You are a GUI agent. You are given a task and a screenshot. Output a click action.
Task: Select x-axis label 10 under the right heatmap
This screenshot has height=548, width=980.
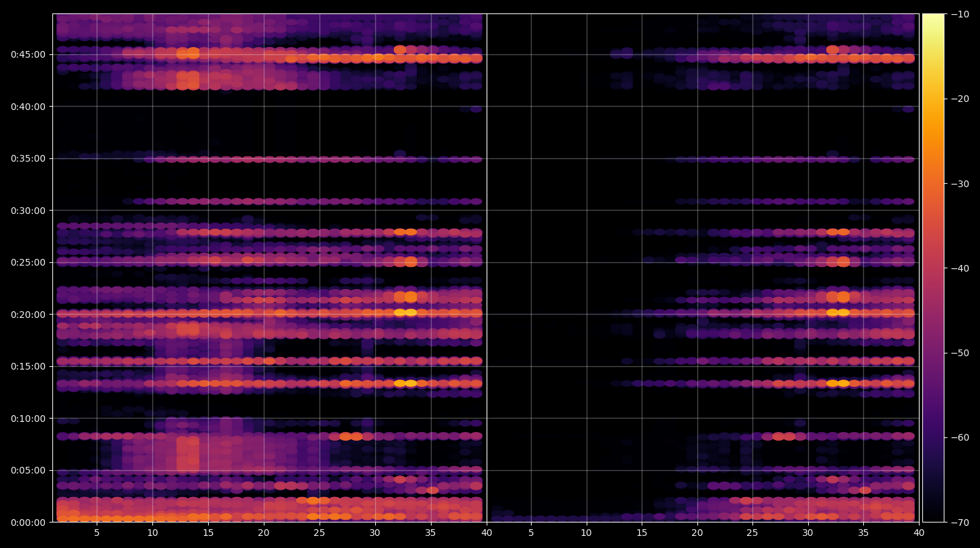[x=586, y=533]
